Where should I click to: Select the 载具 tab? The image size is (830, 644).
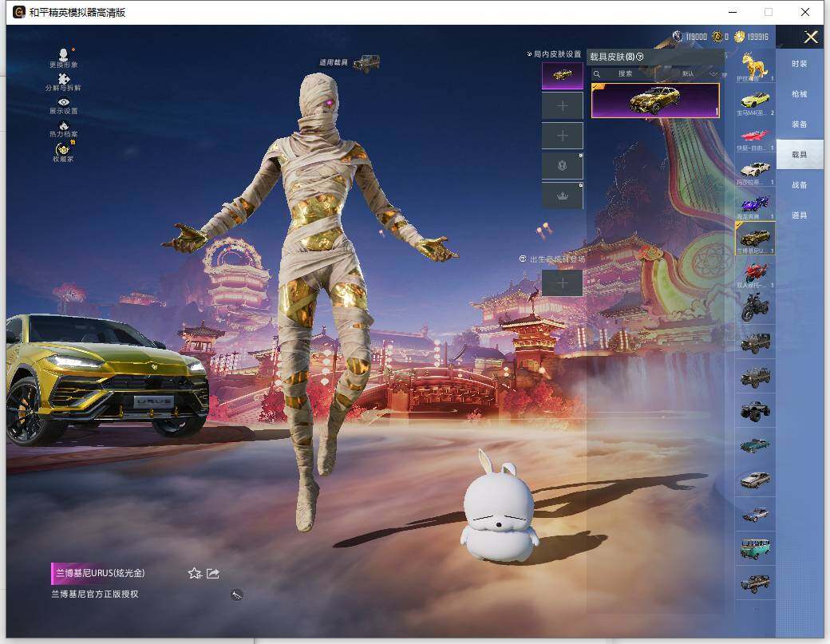(x=800, y=155)
